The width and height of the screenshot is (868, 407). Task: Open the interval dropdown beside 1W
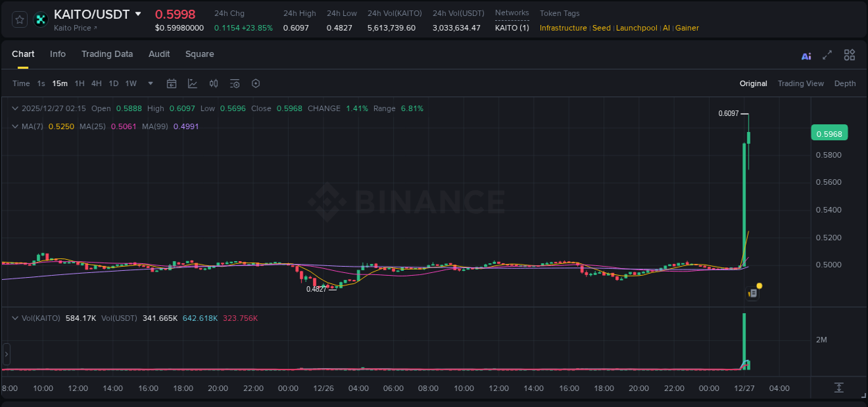point(149,83)
